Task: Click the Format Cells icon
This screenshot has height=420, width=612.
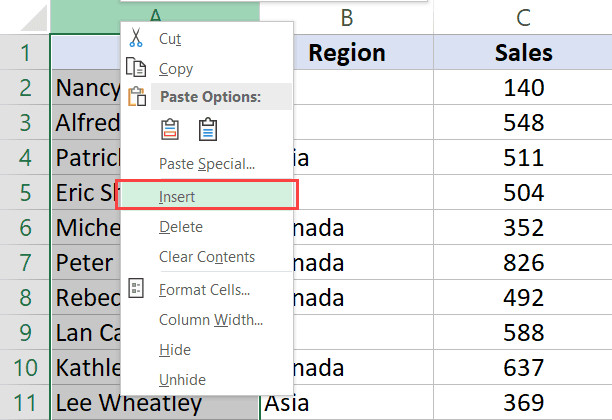Action: pos(136,290)
